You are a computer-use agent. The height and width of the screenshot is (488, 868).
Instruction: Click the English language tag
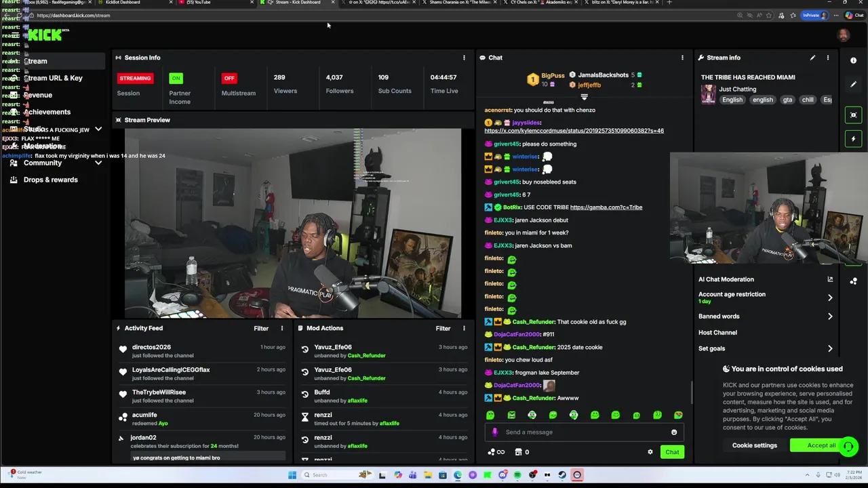(x=732, y=100)
